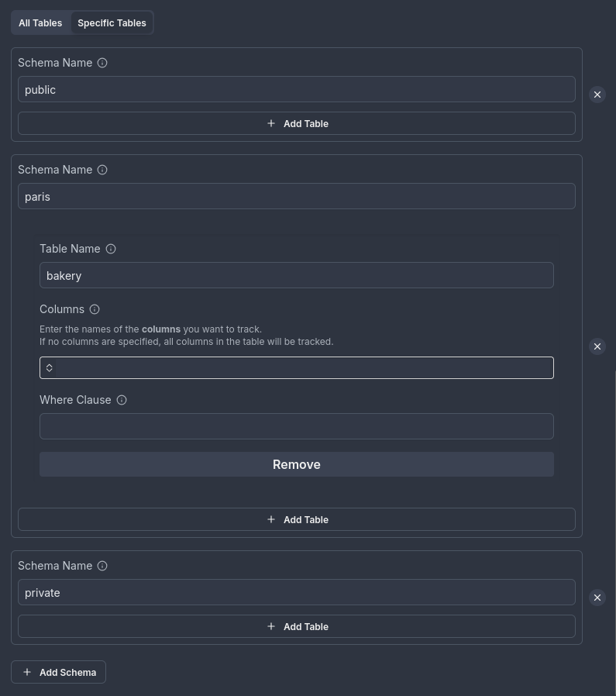Image resolution: width=616 pixels, height=696 pixels.
Task: Toggle to All Tables view
Action: [40, 22]
